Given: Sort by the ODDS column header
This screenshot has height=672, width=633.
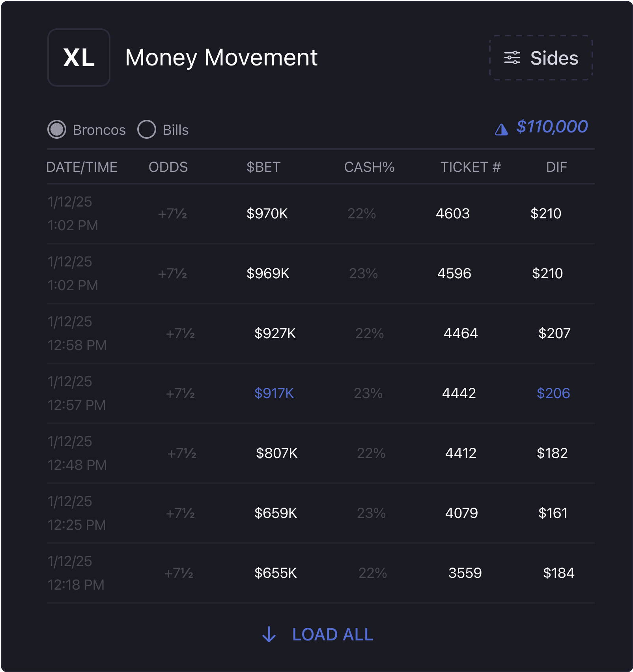Looking at the screenshot, I should coord(168,167).
